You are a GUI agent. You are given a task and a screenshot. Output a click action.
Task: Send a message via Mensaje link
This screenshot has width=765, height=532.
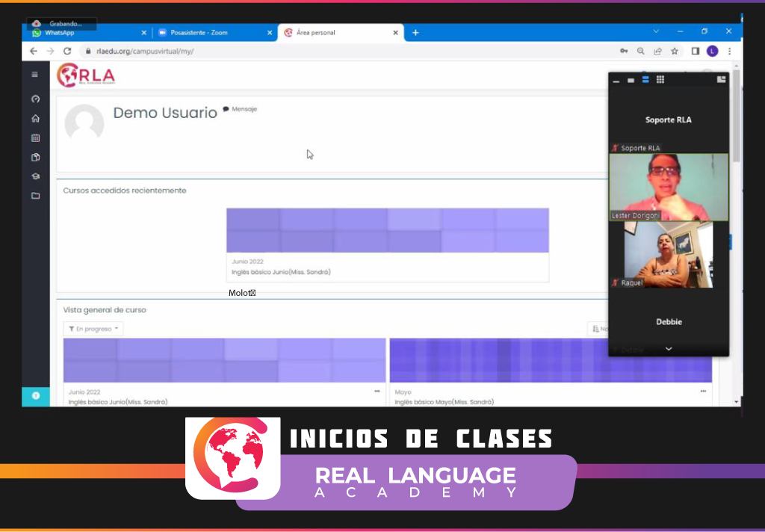240,109
